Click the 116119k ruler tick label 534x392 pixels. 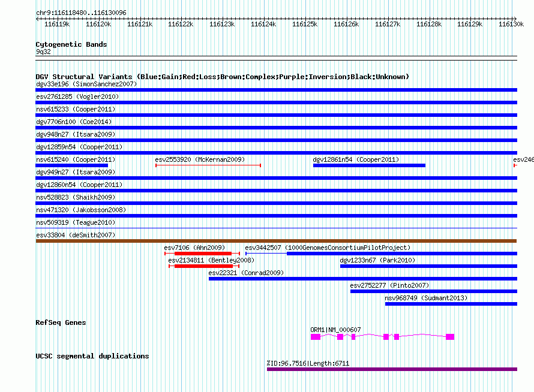[57, 24]
